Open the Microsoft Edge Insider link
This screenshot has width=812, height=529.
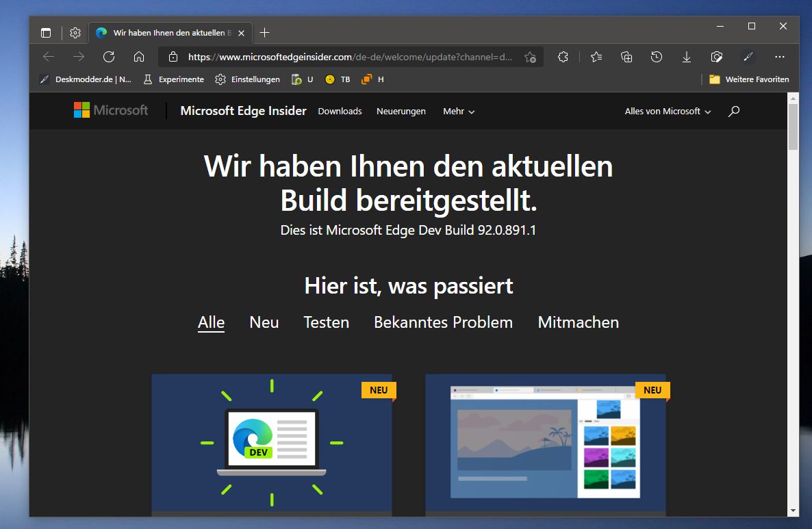tap(243, 111)
